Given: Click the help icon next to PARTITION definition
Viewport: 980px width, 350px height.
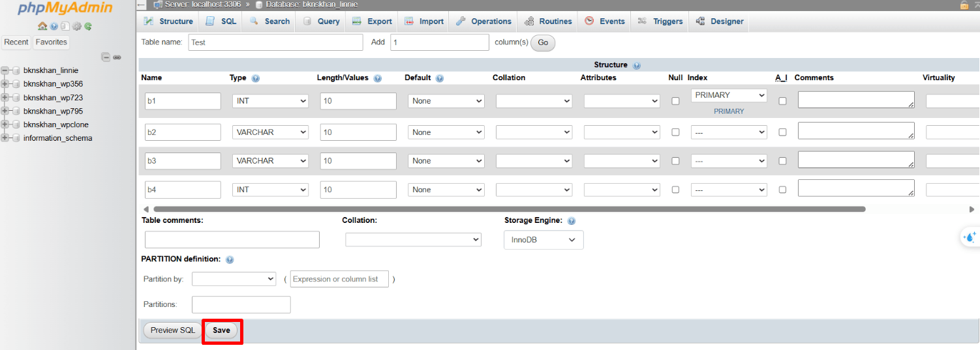Looking at the screenshot, I should (230, 260).
